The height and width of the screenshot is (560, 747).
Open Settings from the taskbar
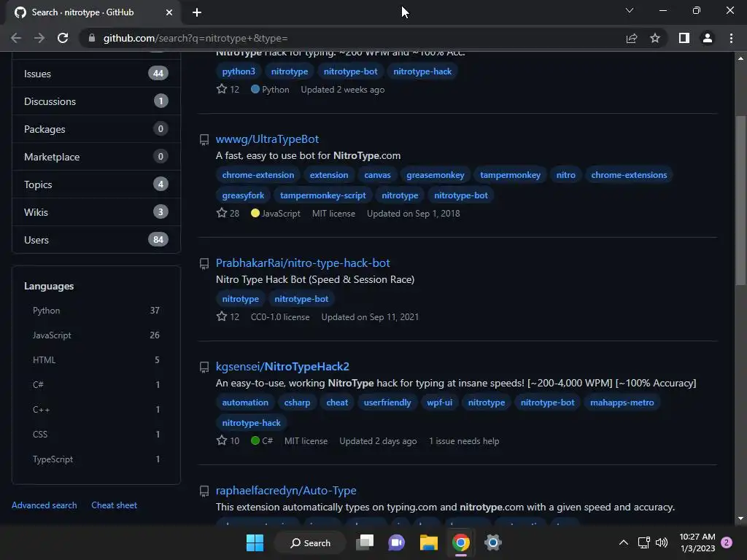tap(493, 542)
